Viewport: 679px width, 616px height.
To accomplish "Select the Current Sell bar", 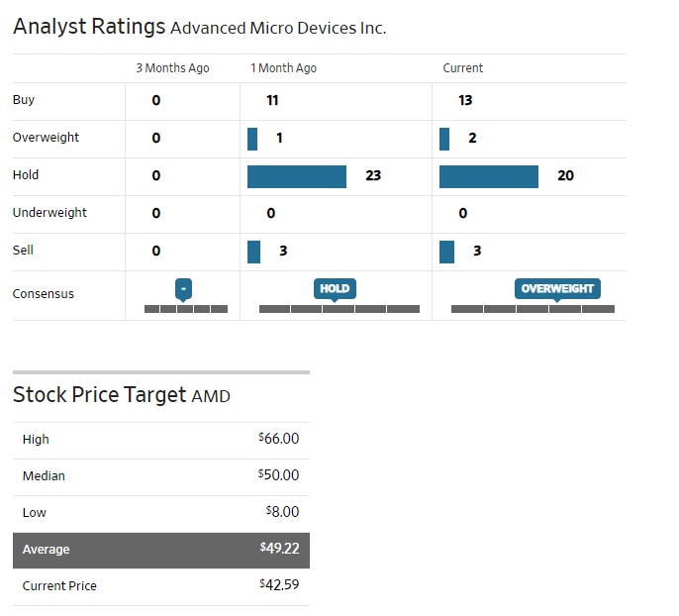I will pyautogui.click(x=446, y=252).
